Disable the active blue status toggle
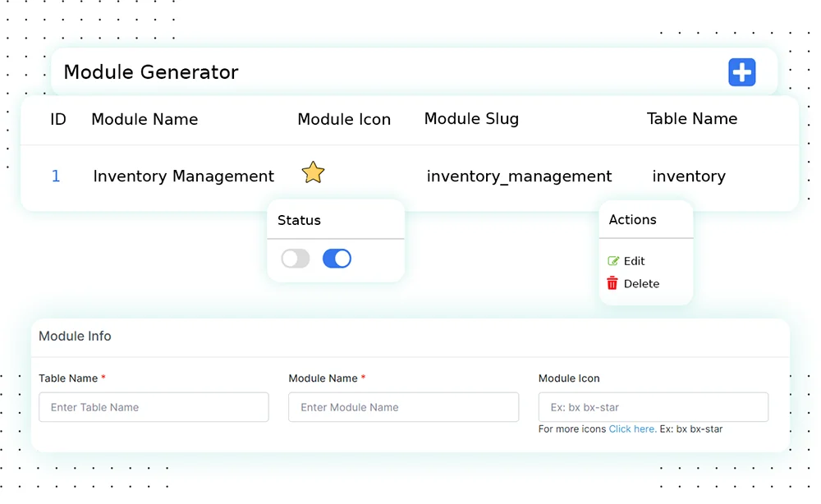 (336, 258)
